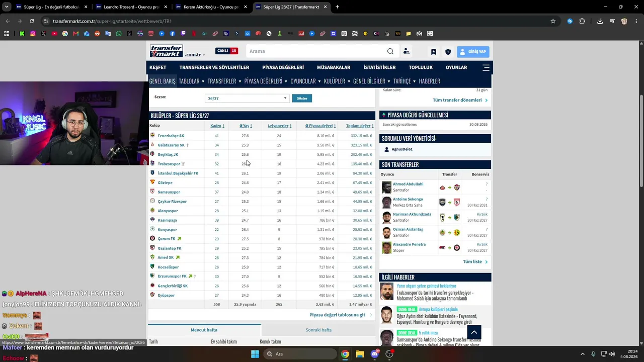Click the GİRİŞ YAP login button
This screenshot has width=644, height=362.
(473, 52)
